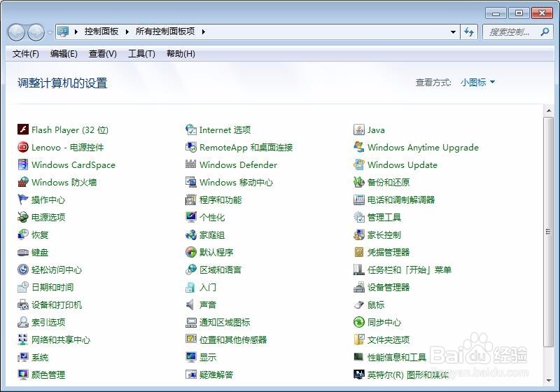
Task: Open the 工具(T) menu
Action: click(141, 54)
